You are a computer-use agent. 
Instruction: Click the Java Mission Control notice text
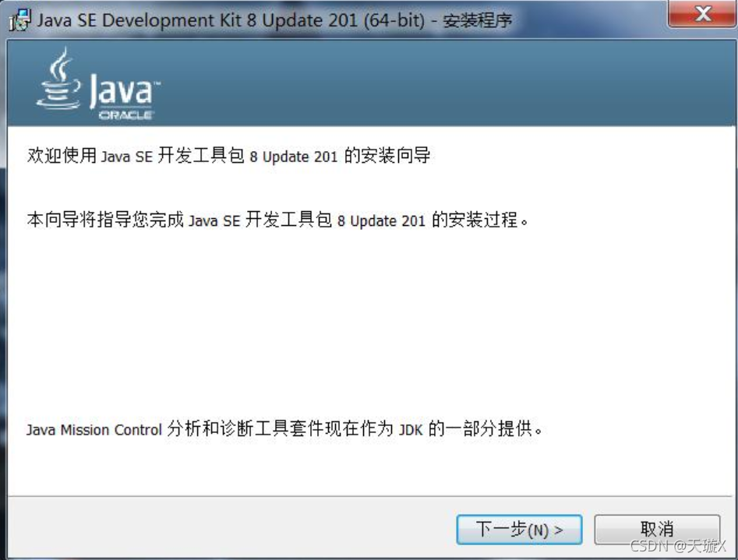[284, 428]
